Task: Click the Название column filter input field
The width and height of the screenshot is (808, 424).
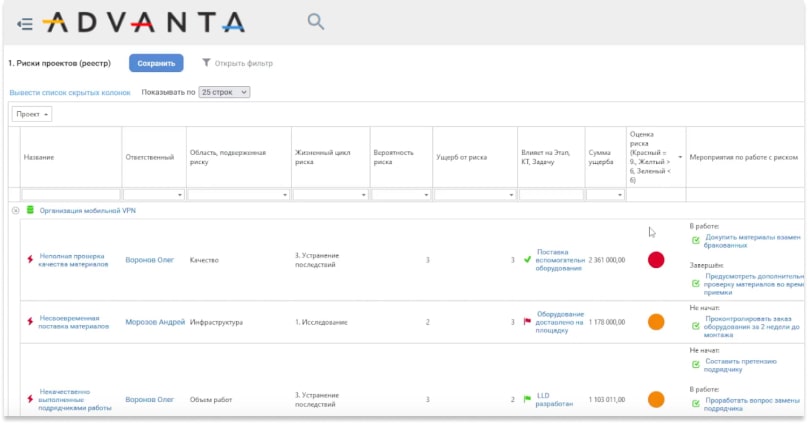Action: pyautogui.click(x=70, y=194)
